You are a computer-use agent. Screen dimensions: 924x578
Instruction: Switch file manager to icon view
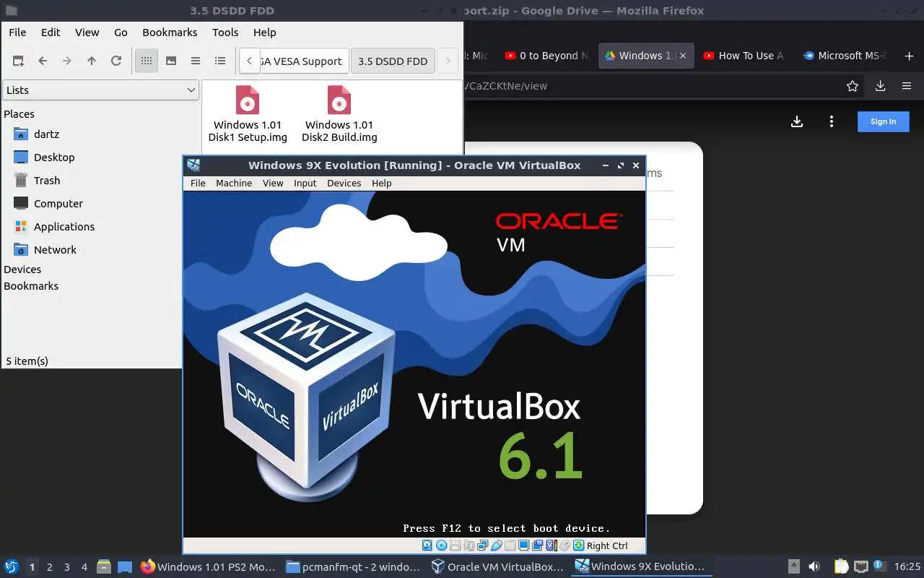point(147,61)
